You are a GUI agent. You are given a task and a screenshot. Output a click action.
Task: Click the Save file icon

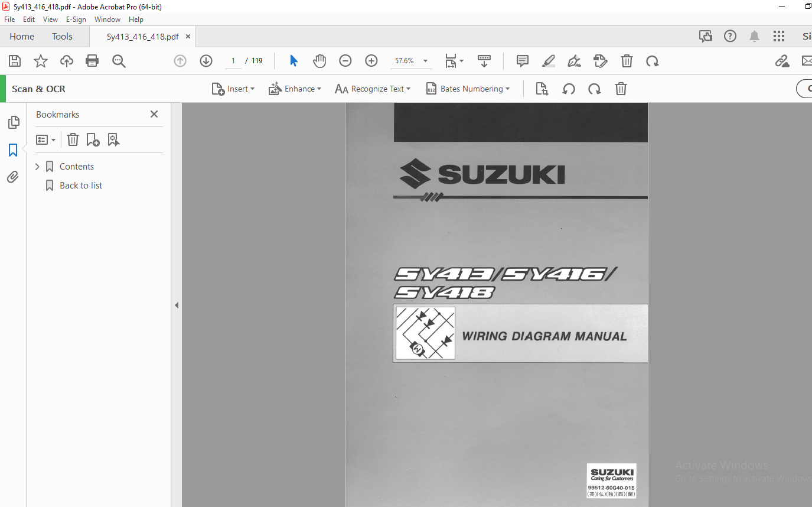(x=15, y=61)
